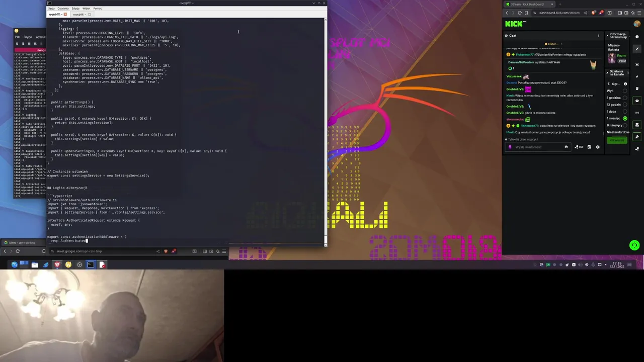Screen dimensions: 644x362
Task: Open the Sesja menu in terminal
Action: [x=51, y=9]
